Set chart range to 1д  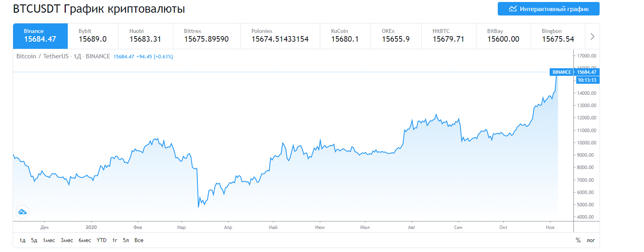tap(23, 240)
